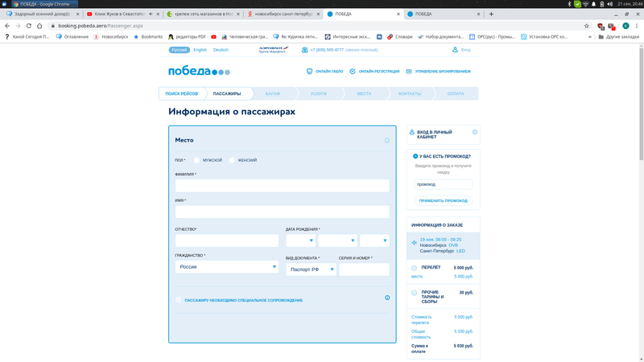
Task: Click the Имя input field
Action: coord(283,212)
